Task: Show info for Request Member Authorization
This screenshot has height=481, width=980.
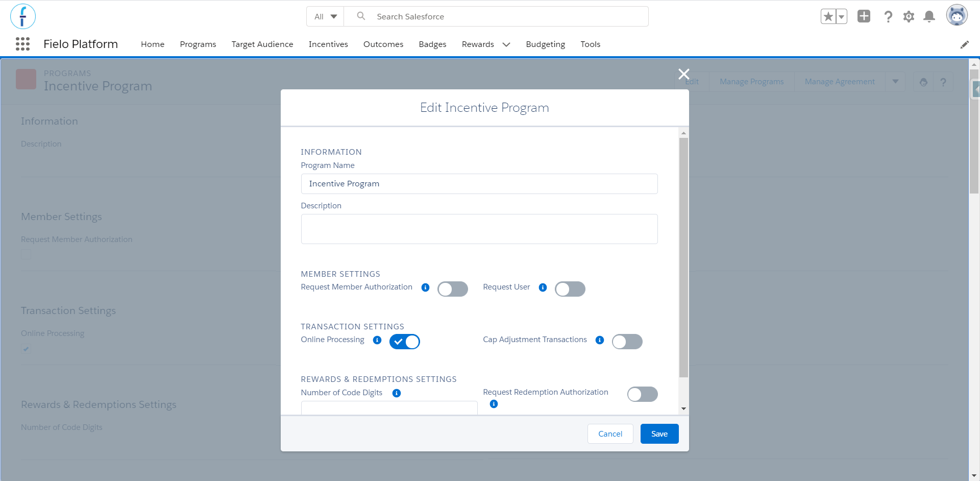Action: (425, 287)
